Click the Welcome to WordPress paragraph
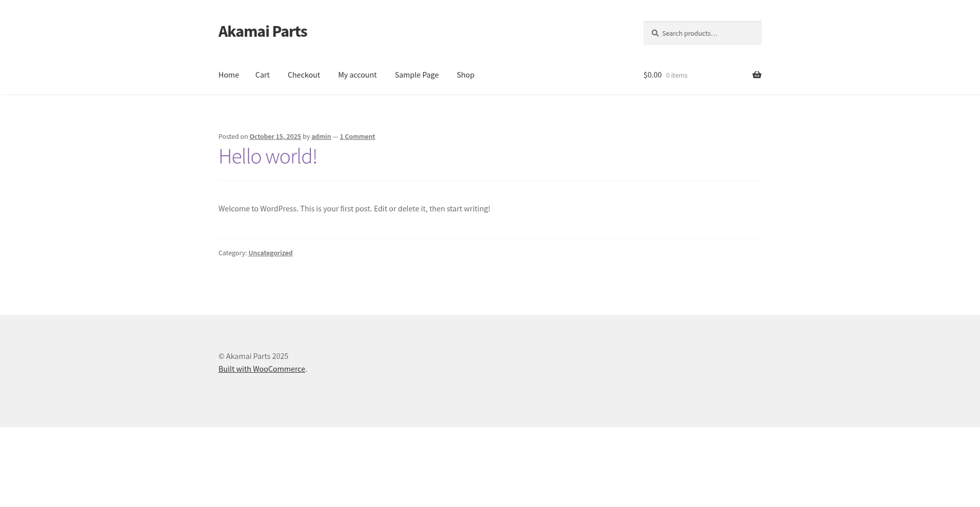 coord(354,209)
